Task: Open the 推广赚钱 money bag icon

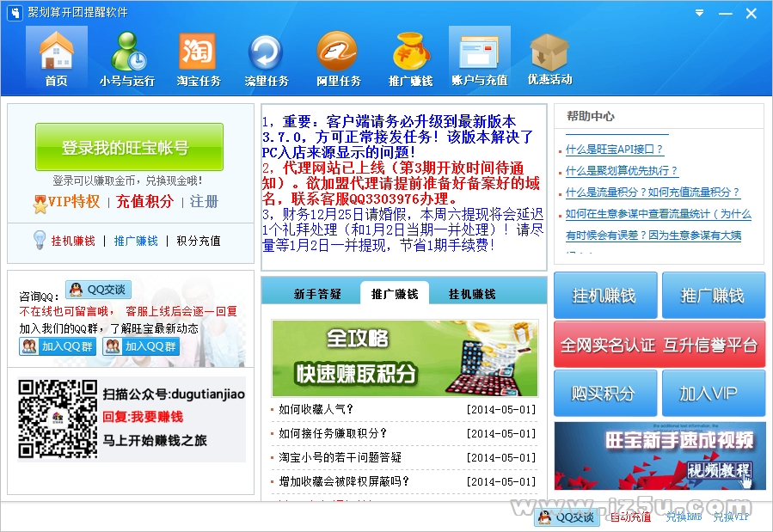Action: coord(410,59)
